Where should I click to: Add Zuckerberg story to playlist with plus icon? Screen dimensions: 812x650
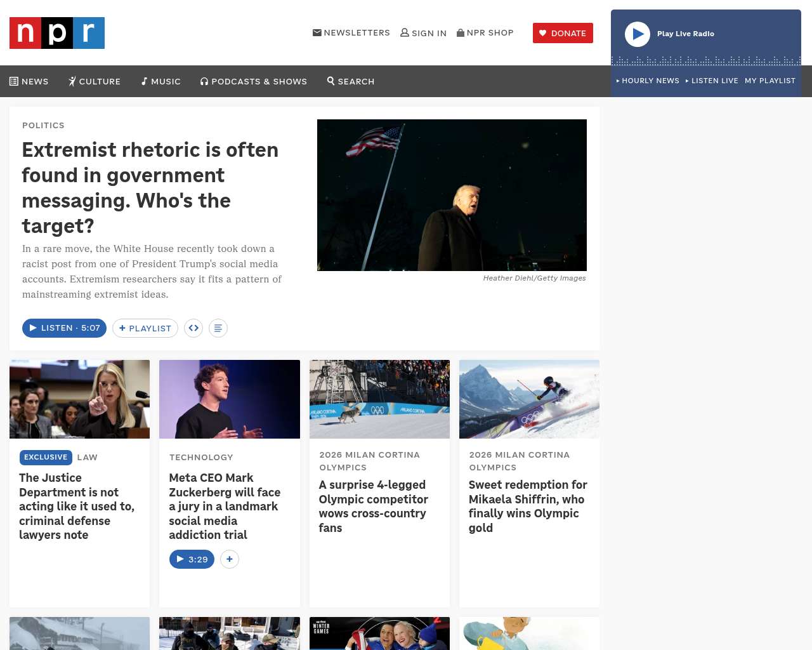coord(230,559)
